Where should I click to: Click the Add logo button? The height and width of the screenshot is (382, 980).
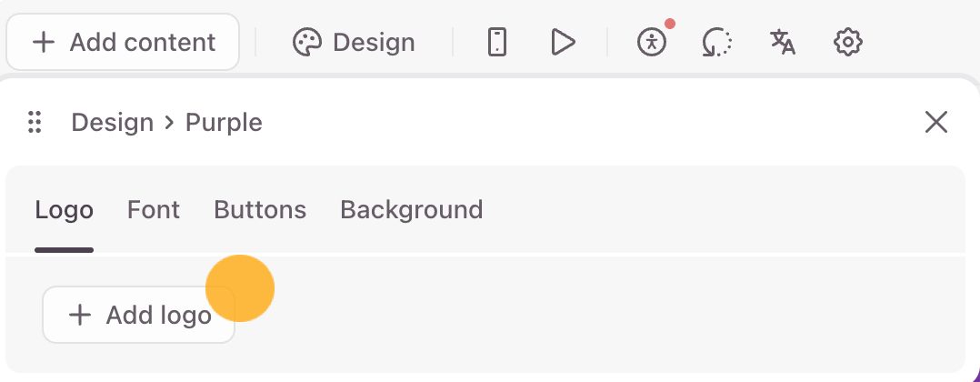[139, 315]
